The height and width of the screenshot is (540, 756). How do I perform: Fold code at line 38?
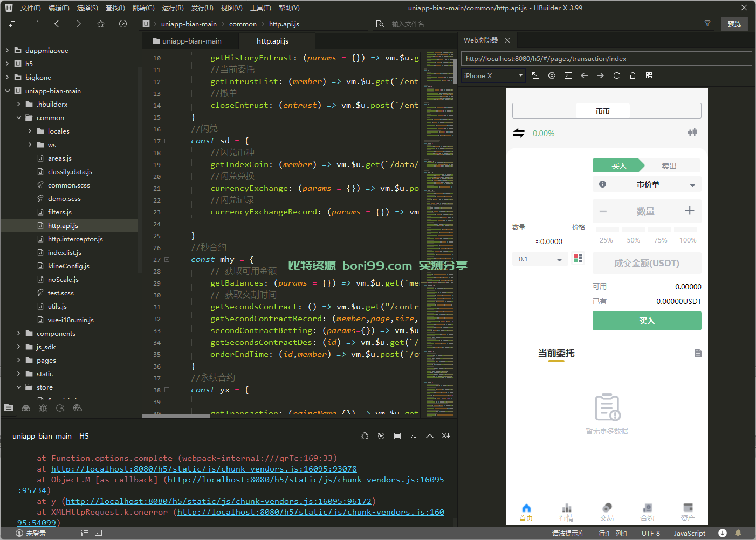pos(167,390)
